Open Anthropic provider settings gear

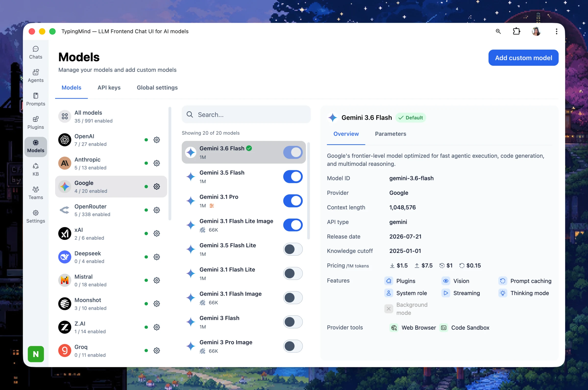click(x=157, y=163)
